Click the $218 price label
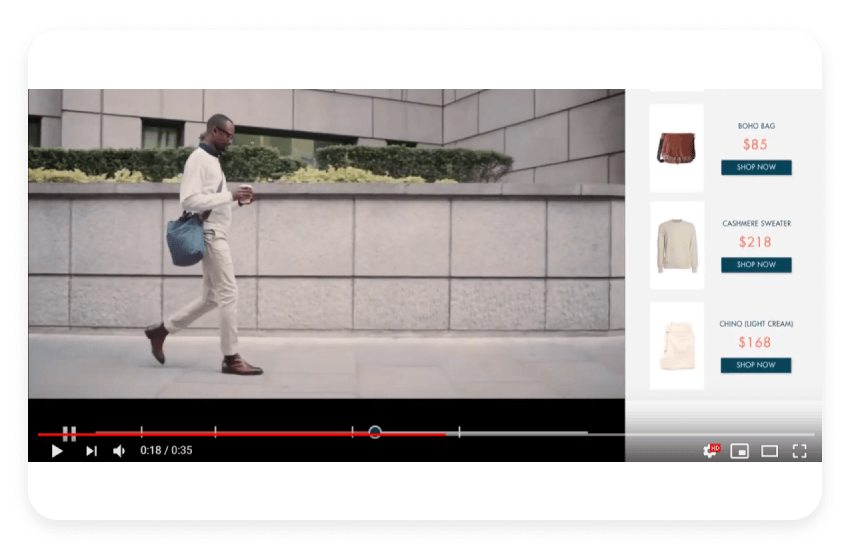Image resolution: width=850 pixels, height=550 pixels. point(755,242)
